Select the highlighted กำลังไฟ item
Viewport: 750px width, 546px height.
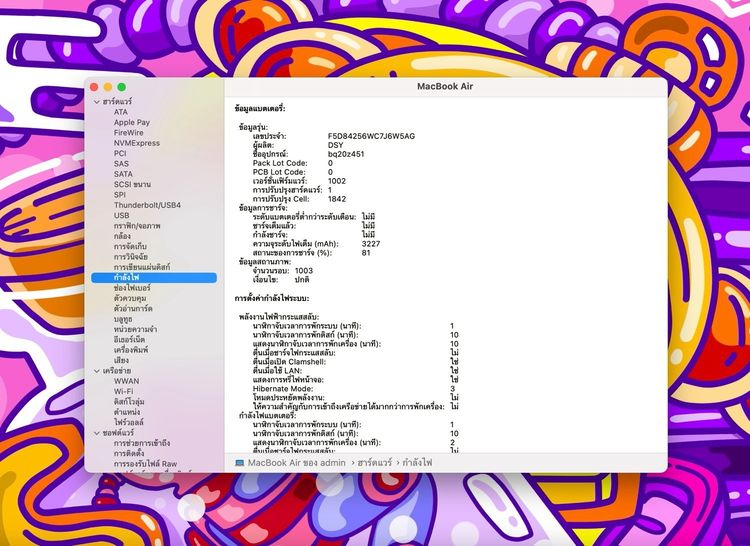point(126,277)
